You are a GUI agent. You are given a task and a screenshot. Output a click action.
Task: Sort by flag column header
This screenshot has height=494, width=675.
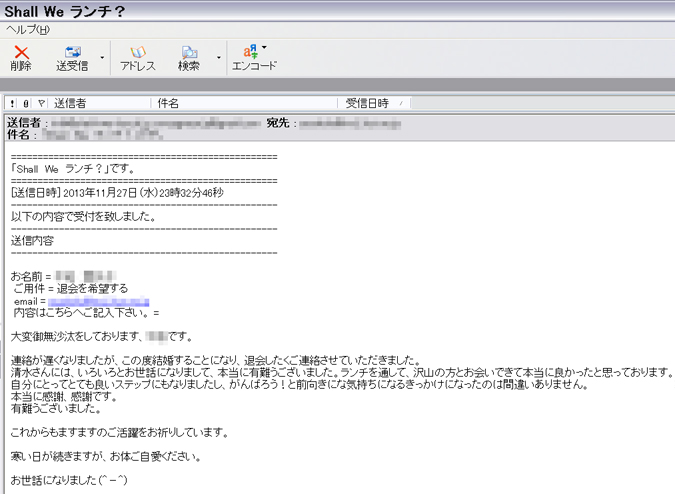(41, 103)
